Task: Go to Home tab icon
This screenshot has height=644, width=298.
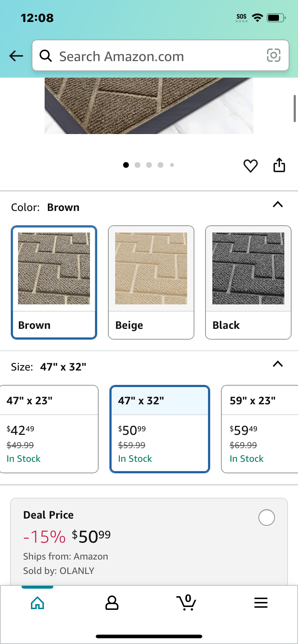Action: click(x=37, y=603)
